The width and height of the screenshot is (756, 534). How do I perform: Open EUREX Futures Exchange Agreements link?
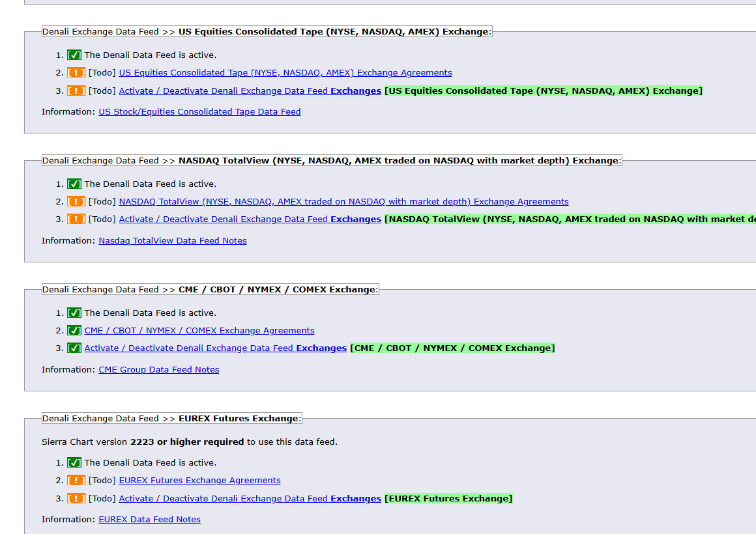199,481
